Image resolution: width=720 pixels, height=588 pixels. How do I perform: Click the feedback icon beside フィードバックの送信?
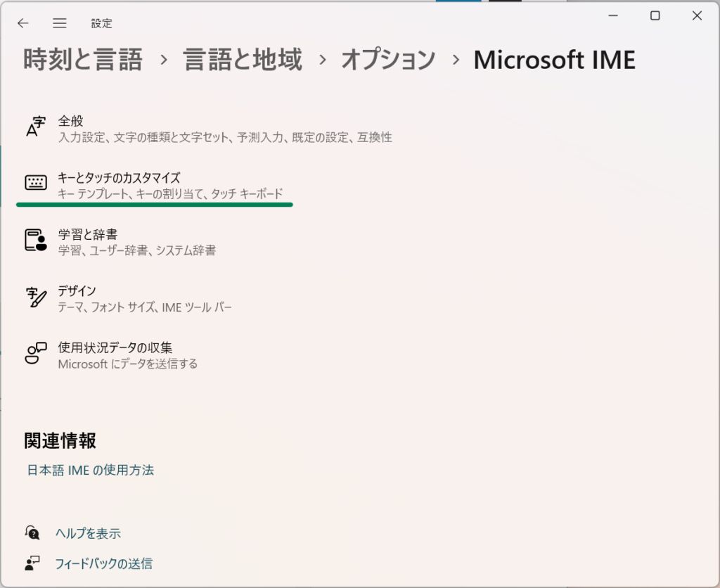(32, 563)
